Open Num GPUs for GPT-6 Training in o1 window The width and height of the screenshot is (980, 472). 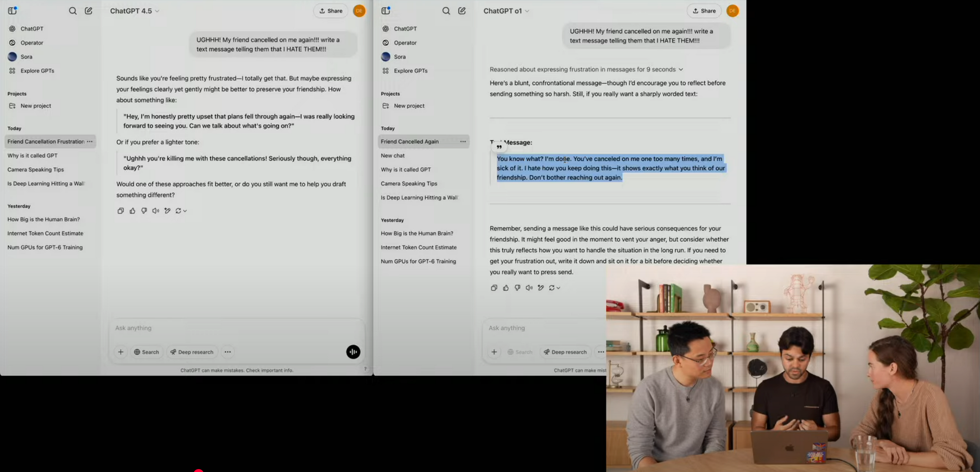tap(418, 261)
